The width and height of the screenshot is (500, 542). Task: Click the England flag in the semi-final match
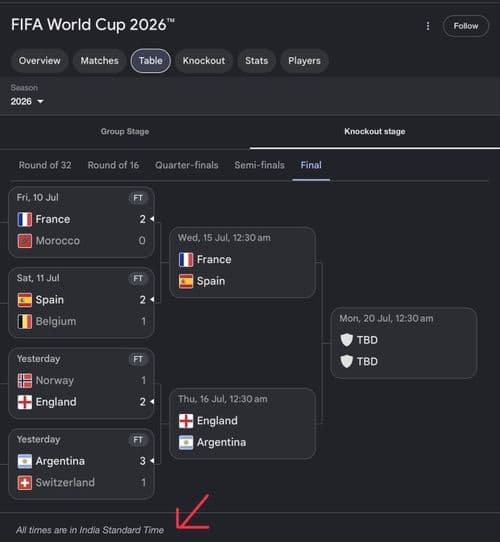coord(186,421)
